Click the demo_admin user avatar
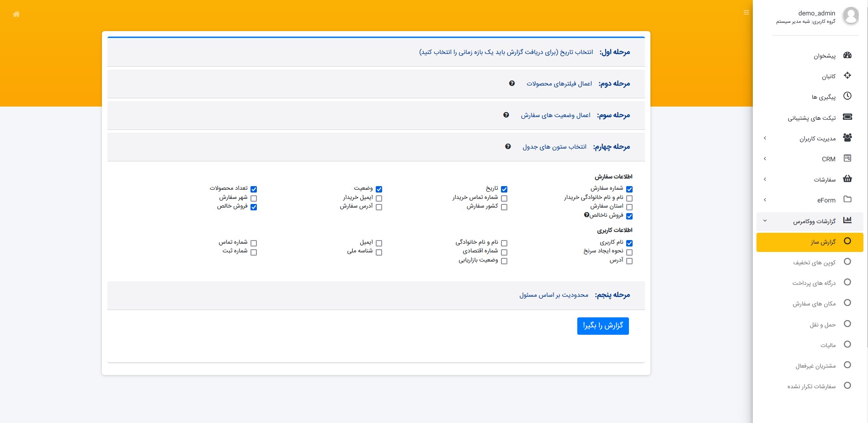The height and width of the screenshot is (423, 868). click(x=850, y=16)
